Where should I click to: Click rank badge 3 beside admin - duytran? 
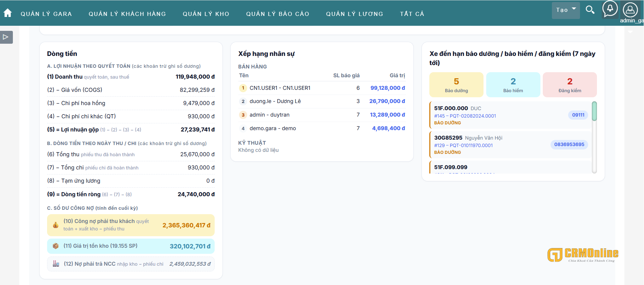click(243, 115)
